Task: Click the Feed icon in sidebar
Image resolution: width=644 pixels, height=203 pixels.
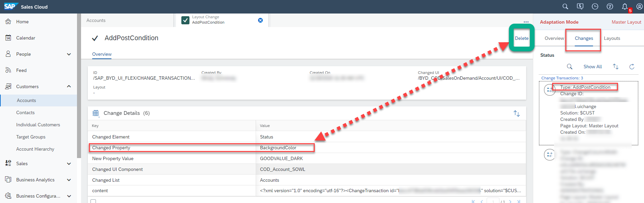Action: 8,70
